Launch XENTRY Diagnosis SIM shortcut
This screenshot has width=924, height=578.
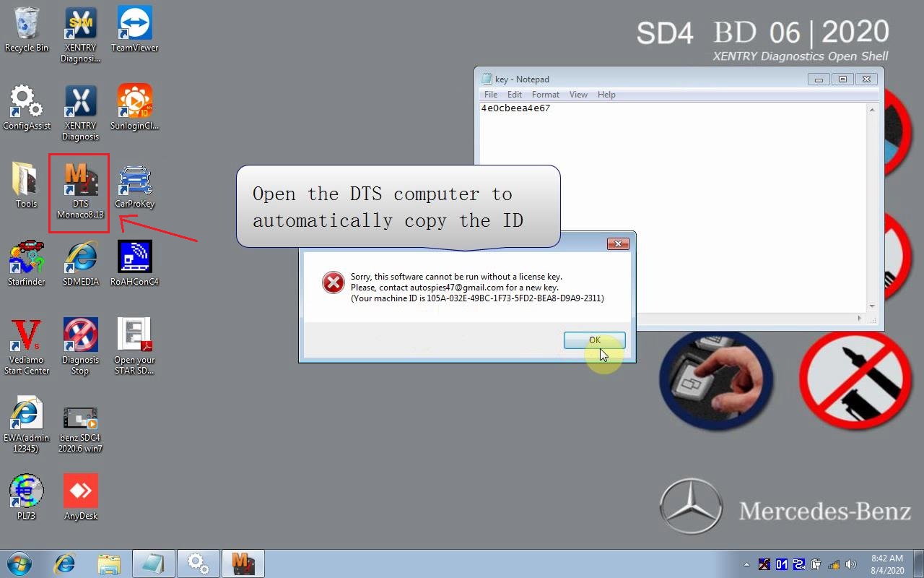coord(80,35)
